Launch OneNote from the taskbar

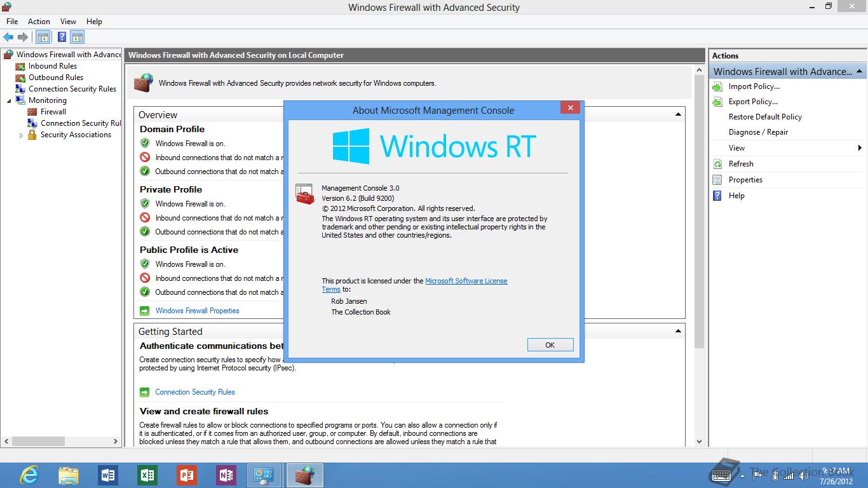click(x=226, y=475)
